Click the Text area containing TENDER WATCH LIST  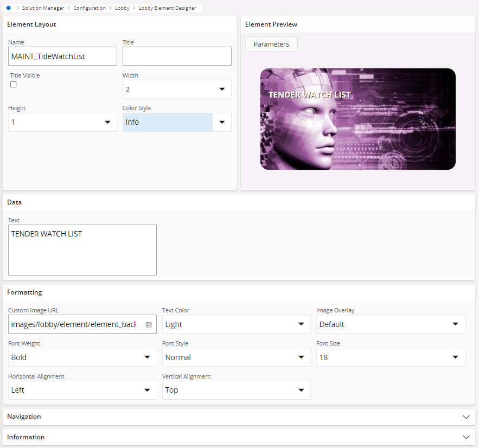pyautogui.click(x=82, y=250)
